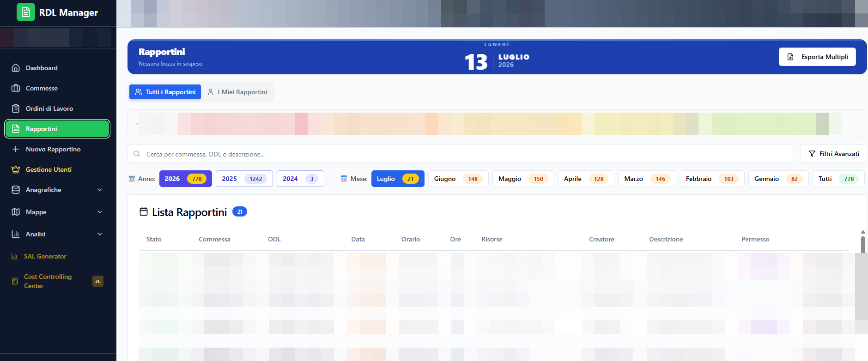
Task: Click the Ore column header
Action: pos(455,239)
